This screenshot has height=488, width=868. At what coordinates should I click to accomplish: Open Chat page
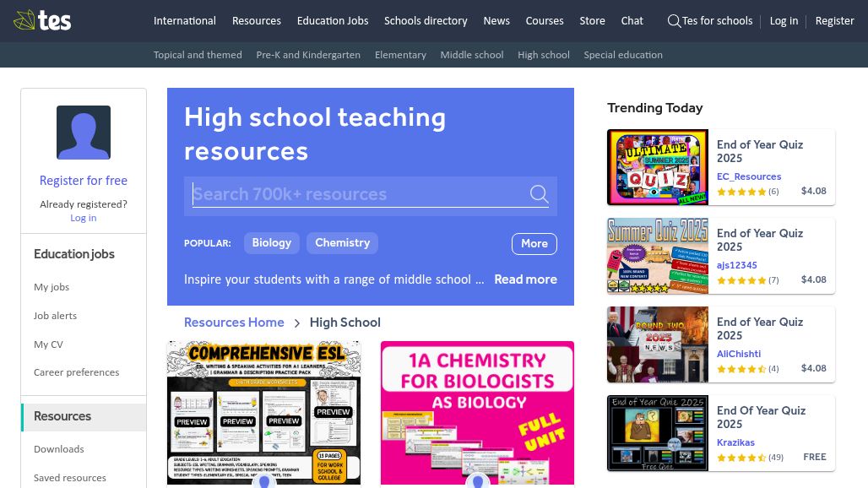point(632,21)
